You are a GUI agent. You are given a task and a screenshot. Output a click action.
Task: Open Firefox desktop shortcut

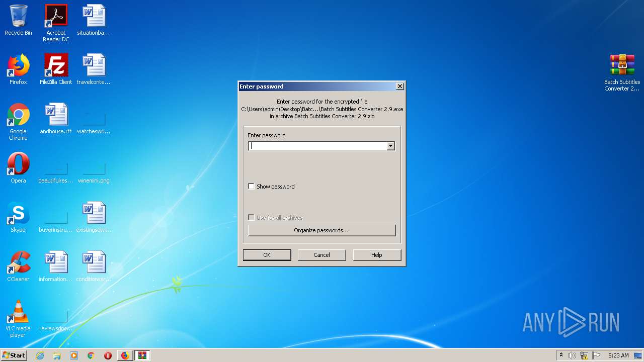tap(18, 69)
